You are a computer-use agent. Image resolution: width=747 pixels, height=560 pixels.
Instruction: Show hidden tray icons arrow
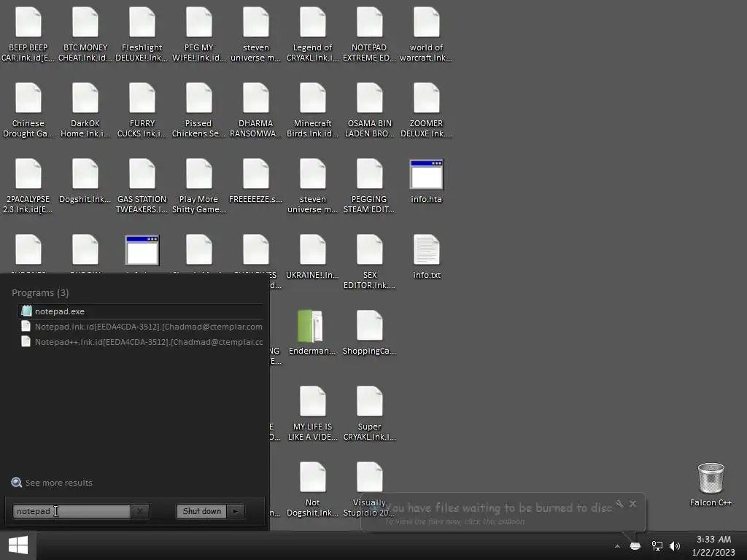click(617, 546)
